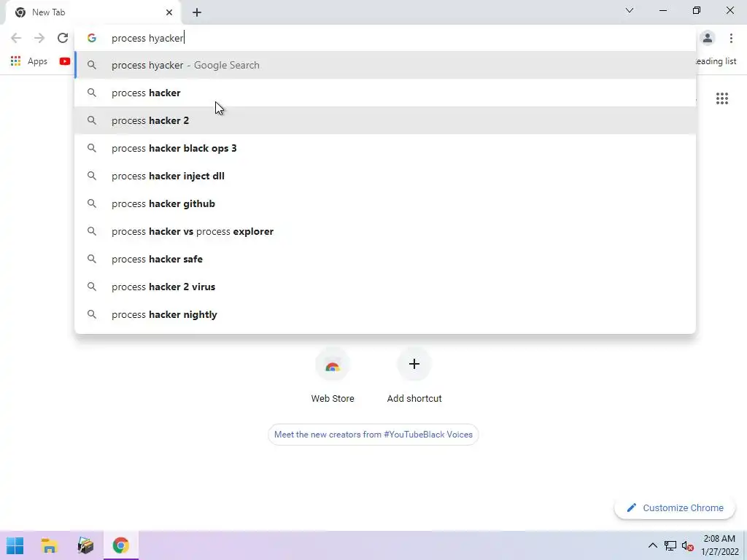The image size is (747, 560).
Task: Click the Add shortcut plus icon
Action: point(414,365)
